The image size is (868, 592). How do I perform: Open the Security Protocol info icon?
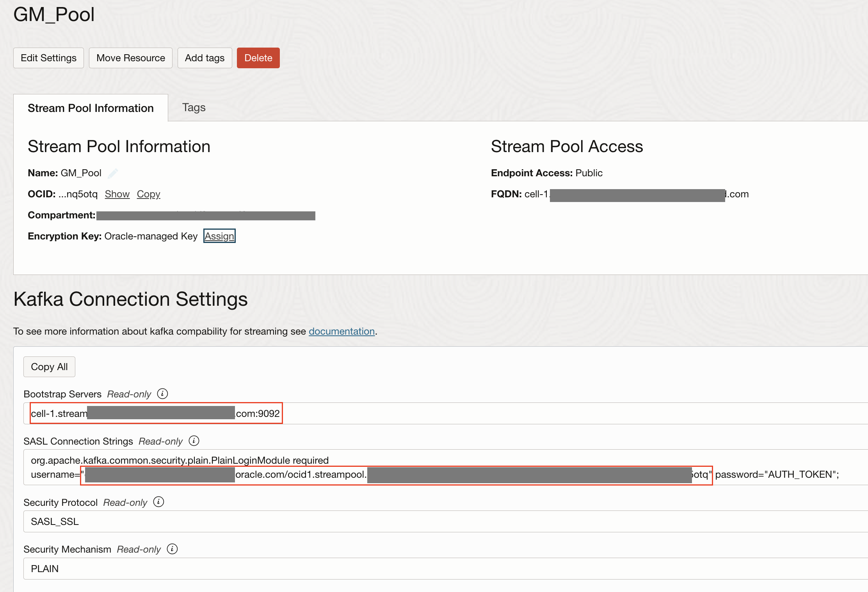(x=158, y=502)
